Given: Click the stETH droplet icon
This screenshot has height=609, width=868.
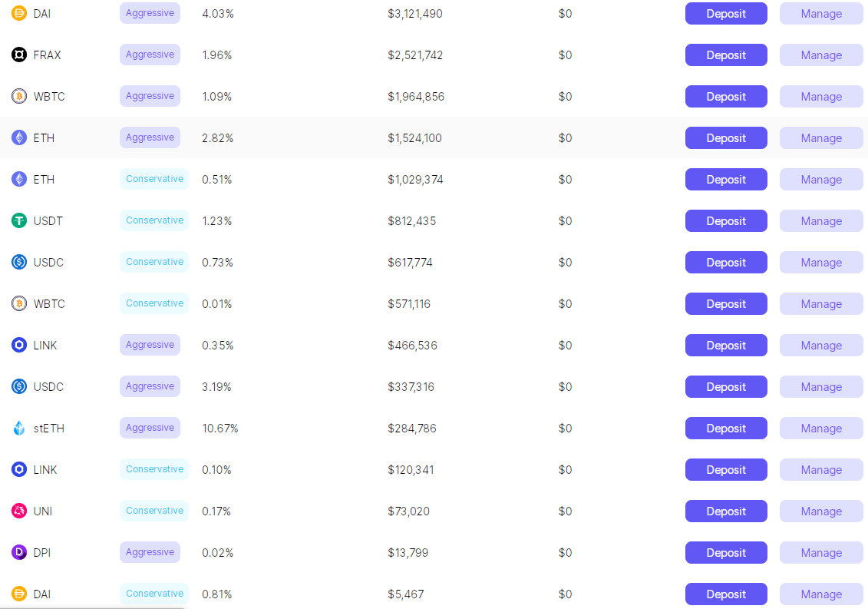Looking at the screenshot, I should (19, 428).
